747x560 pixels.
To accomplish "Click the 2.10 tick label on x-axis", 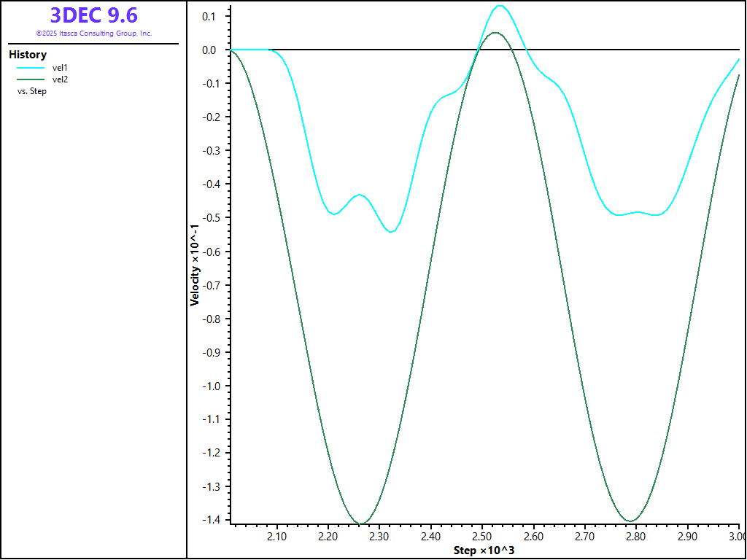I will [277, 537].
